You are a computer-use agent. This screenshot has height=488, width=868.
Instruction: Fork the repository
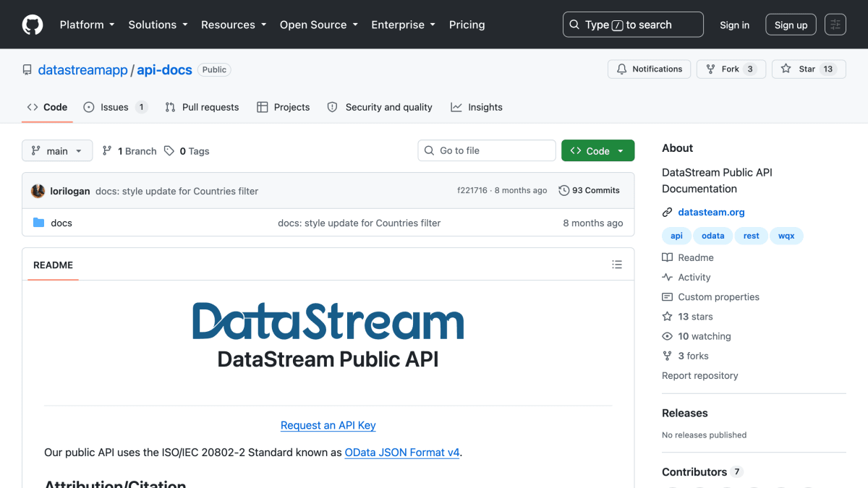coord(731,69)
